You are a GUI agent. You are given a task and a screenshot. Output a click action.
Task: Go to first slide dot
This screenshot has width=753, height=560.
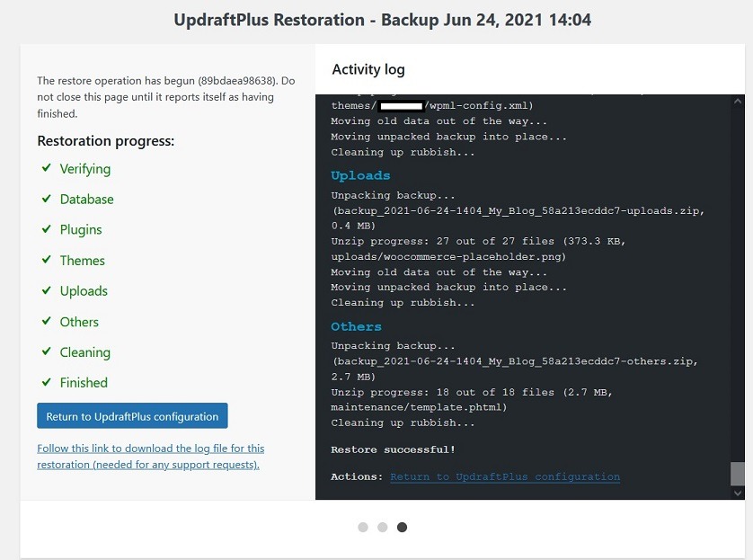click(363, 528)
